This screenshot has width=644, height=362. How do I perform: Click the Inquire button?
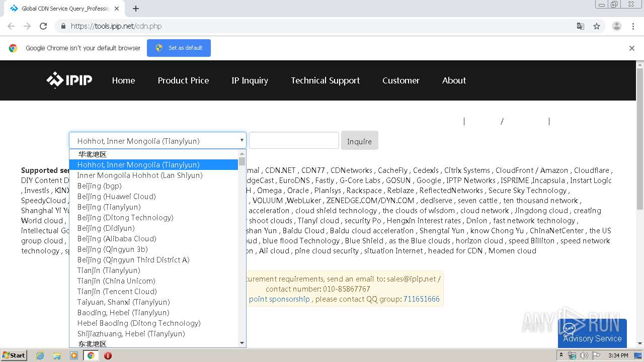(x=359, y=141)
